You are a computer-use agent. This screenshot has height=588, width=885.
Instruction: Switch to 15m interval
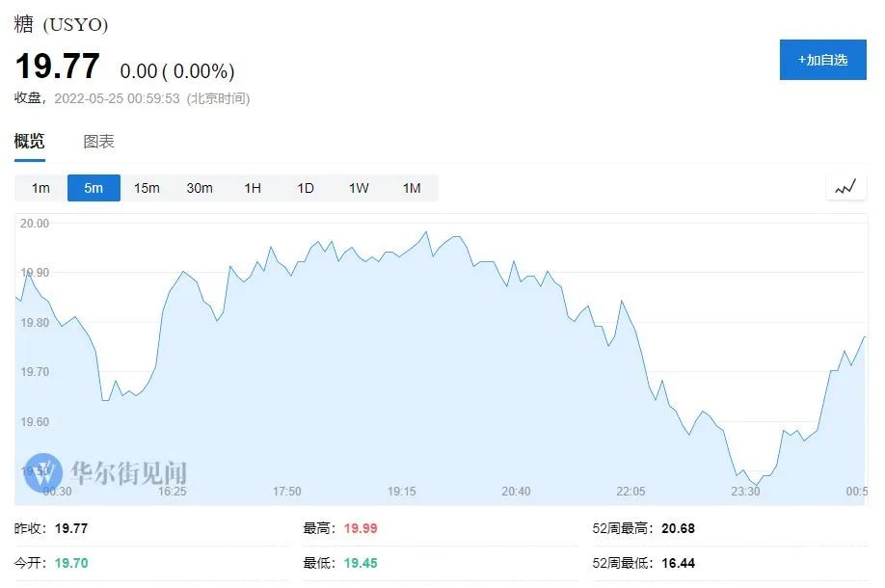(147, 188)
